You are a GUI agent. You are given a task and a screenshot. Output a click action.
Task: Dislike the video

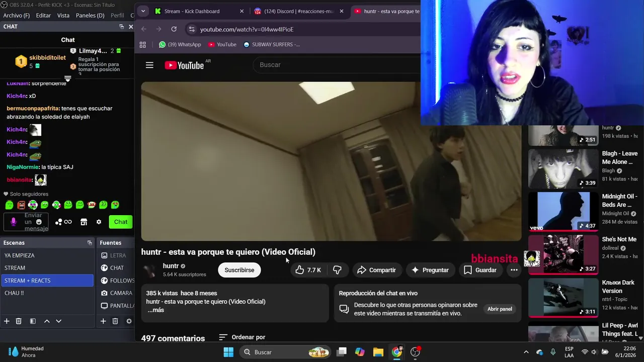click(337, 270)
